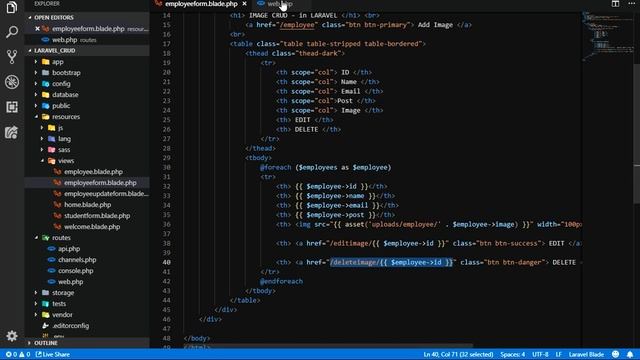Image resolution: width=640 pixels, height=360 pixels.
Task: Close employeeform.blade.php in Open Editors
Action: pos(37,29)
